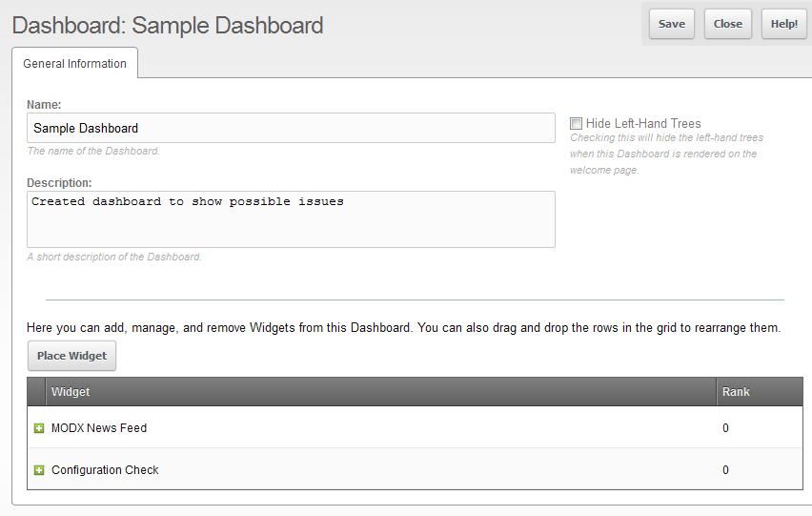Click the Dashboard: Sample Dashboard heading

(168, 26)
